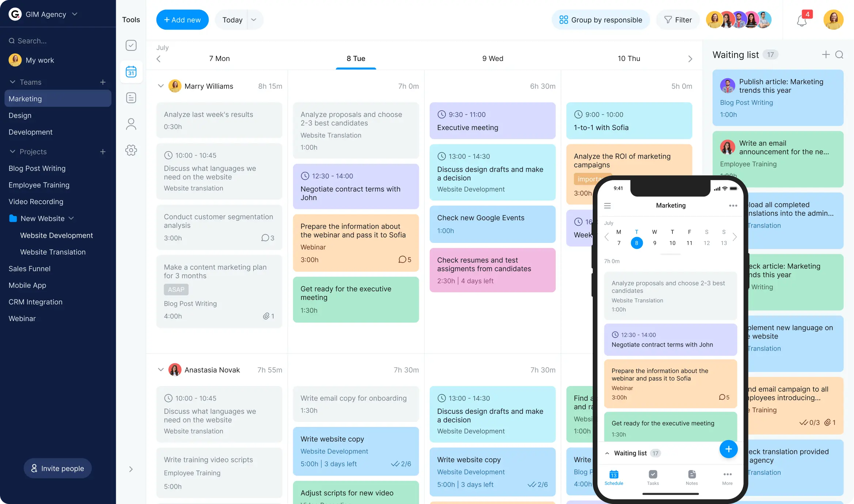Viewport: 854px width, 504px height.
Task: Expand the New Website project tree item
Action: pyautogui.click(x=71, y=218)
